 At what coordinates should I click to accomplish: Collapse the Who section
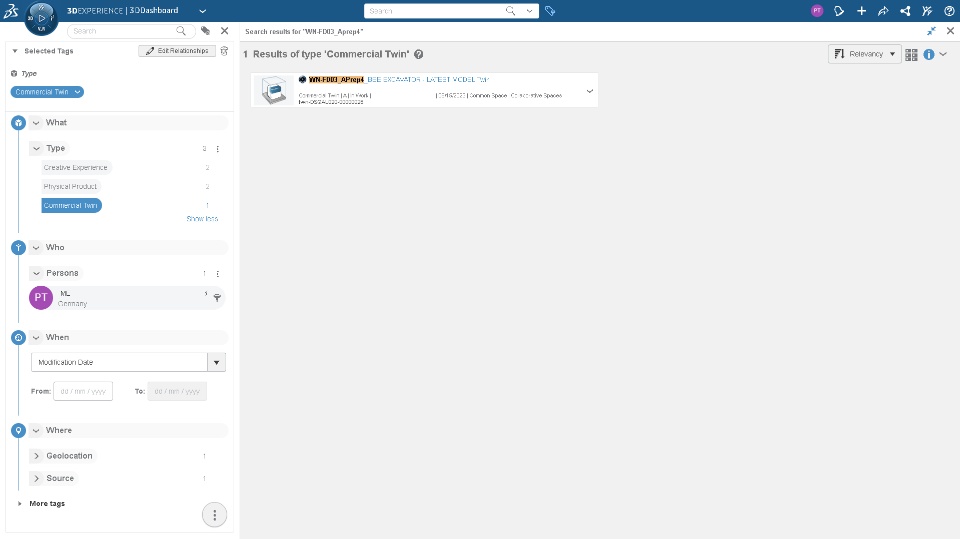pyautogui.click(x=36, y=247)
